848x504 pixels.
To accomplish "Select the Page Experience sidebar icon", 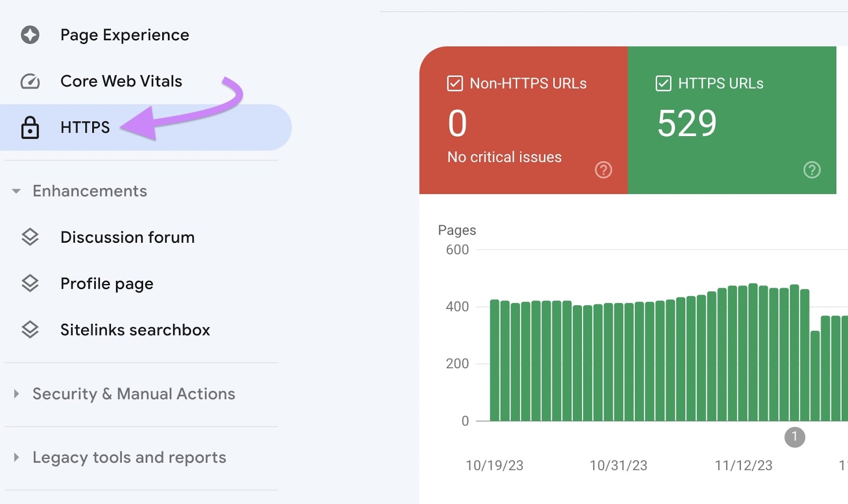I will [30, 34].
